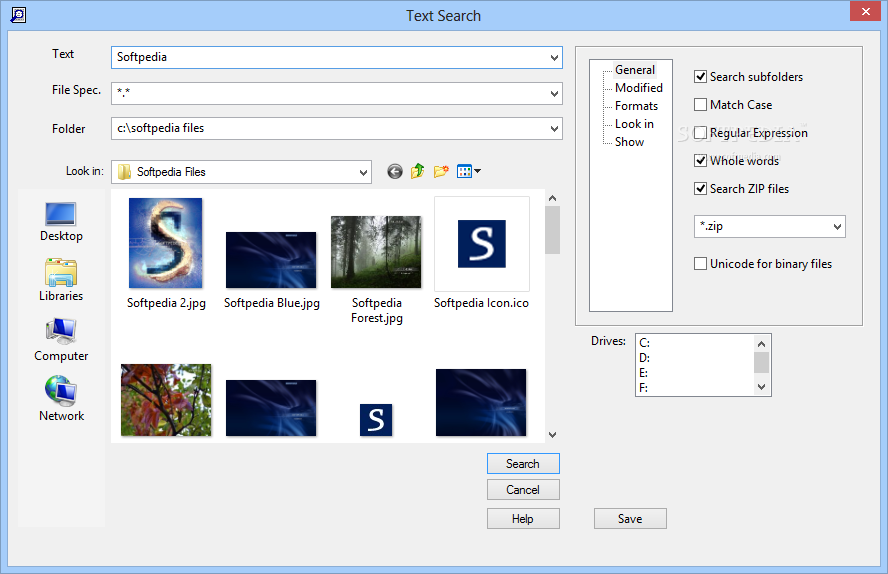Select the Softpedia Forest.jpg thumbnail

click(x=376, y=252)
